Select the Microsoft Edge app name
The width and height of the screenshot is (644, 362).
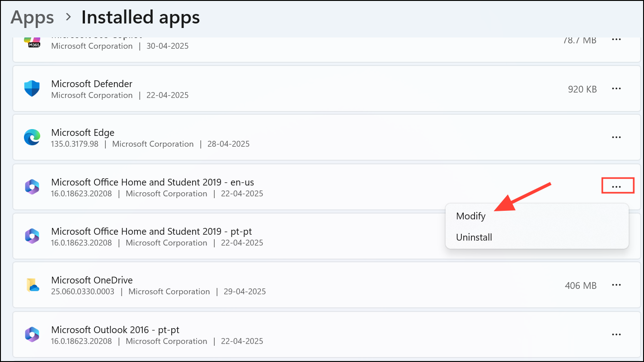[83, 133]
